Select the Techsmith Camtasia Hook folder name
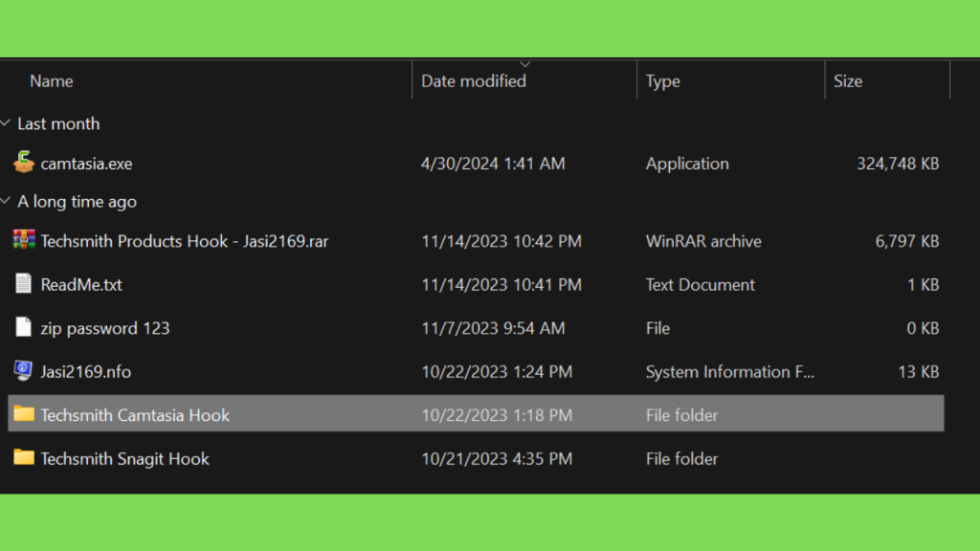This screenshot has width=980, height=551. (x=135, y=415)
